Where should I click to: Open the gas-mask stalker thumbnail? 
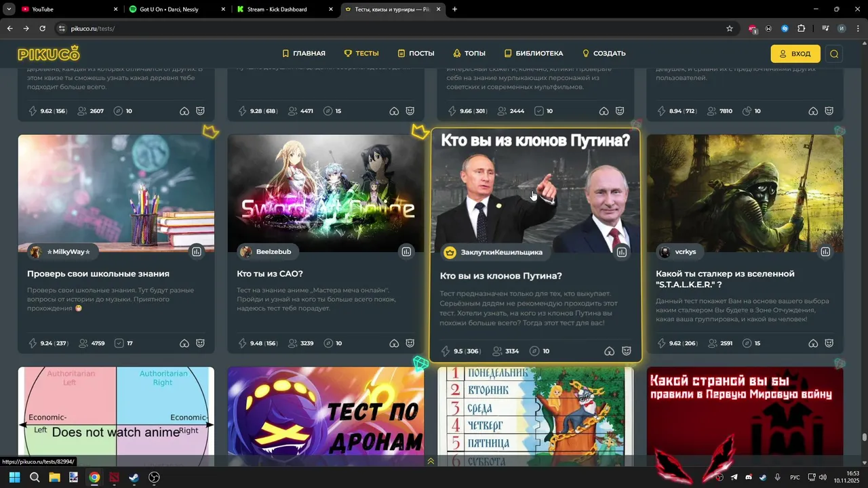(x=745, y=193)
